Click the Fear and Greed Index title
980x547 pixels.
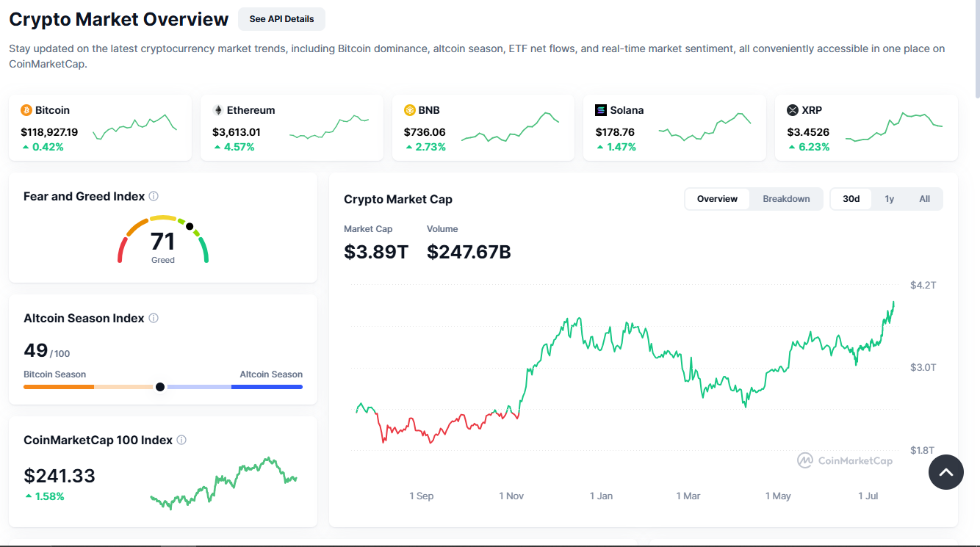(x=84, y=196)
